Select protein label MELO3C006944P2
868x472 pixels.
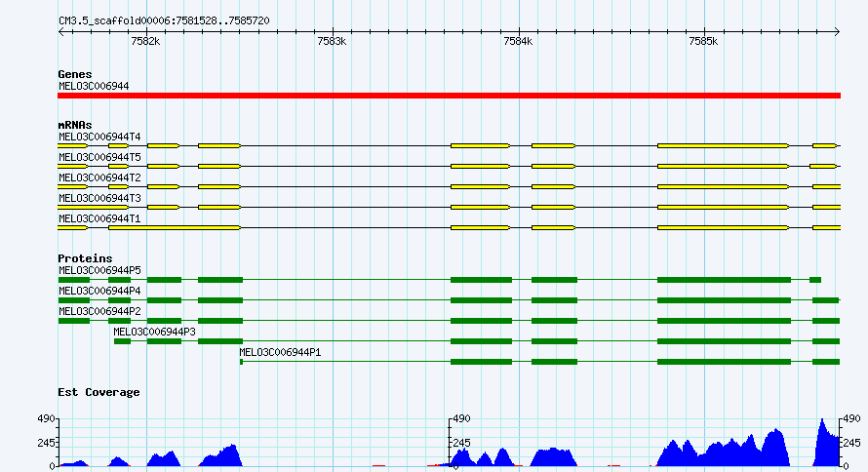[x=99, y=311]
